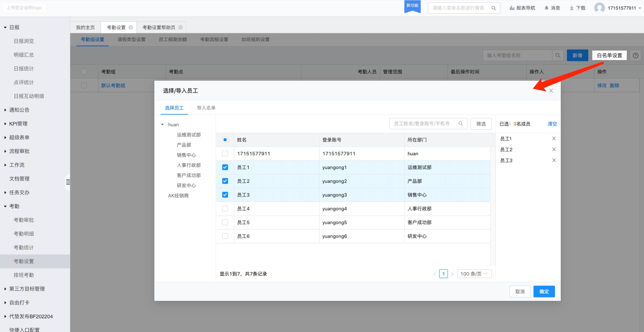This screenshot has height=332, width=644.
Task: Toggle the select-all header checkbox
Action: coord(225,140)
